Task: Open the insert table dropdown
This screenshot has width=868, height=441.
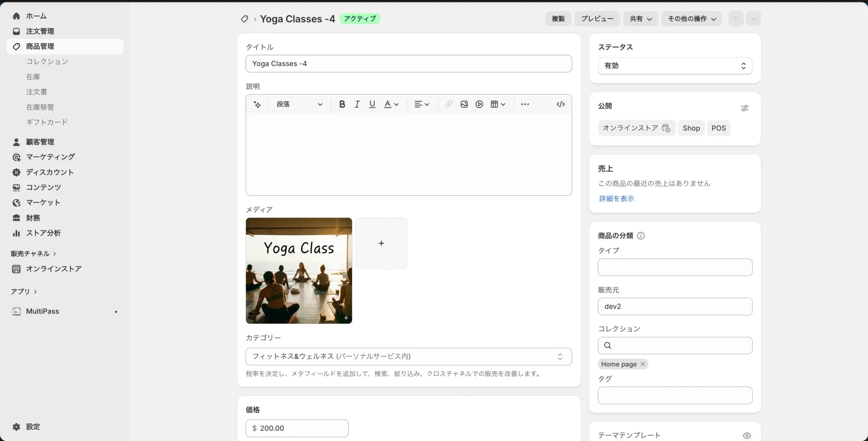Action: 498,104
